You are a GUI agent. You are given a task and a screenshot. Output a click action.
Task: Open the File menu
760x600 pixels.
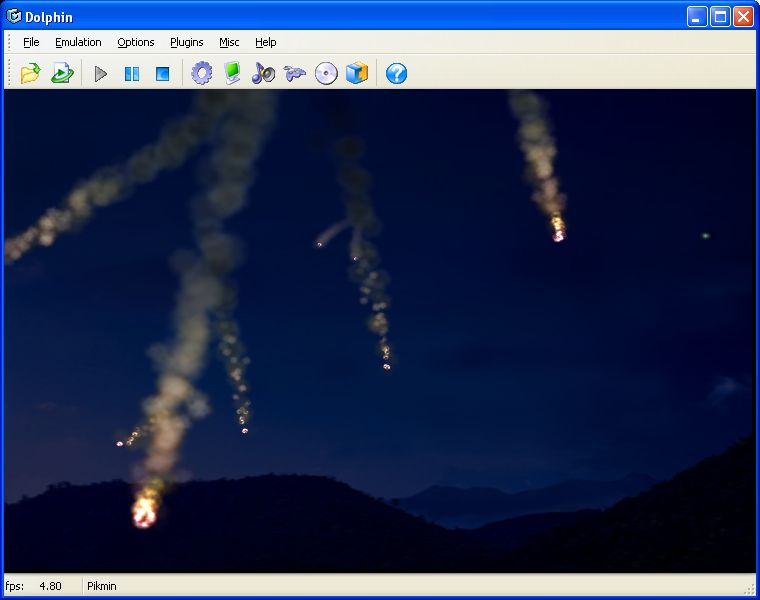(x=31, y=42)
